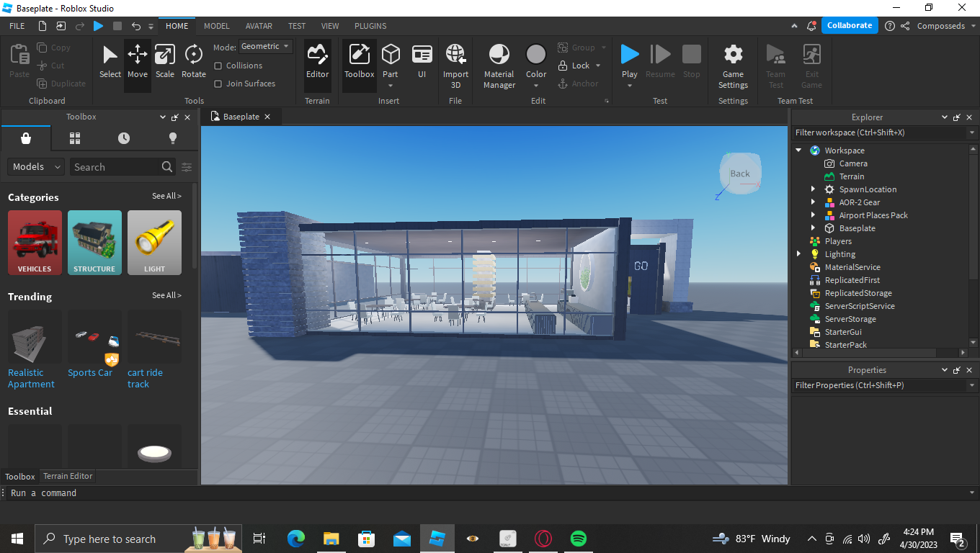This screenshot has width=980, height=553.
Task: Click the notifications bell icon
Action: [x=811, y=26]
